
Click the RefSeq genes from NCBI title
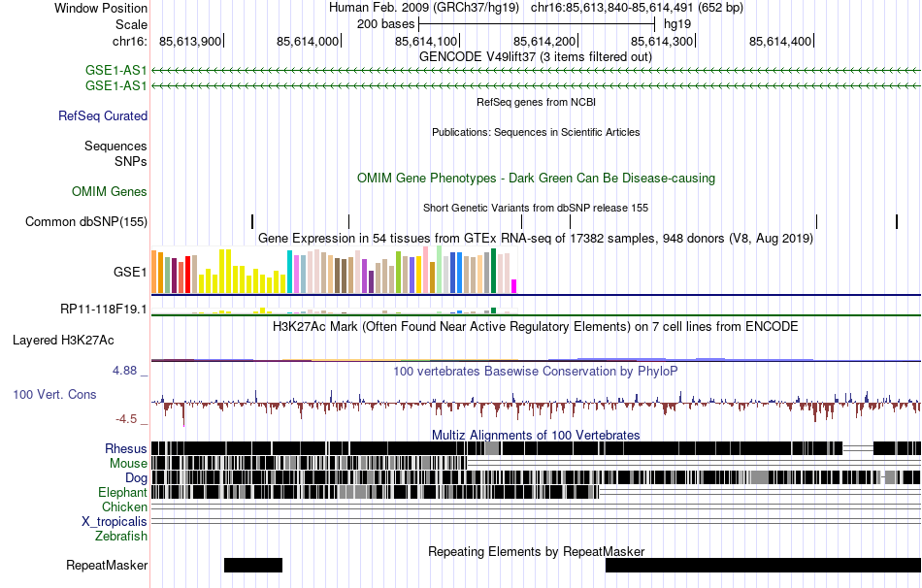coord(536,102)
